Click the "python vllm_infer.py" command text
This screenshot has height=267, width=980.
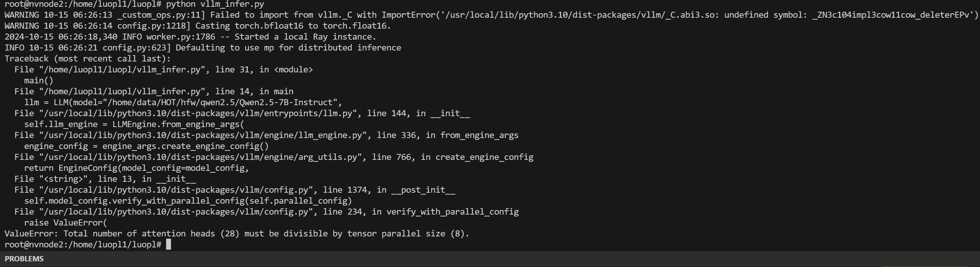pyautogui.click(x=215, y=4)
